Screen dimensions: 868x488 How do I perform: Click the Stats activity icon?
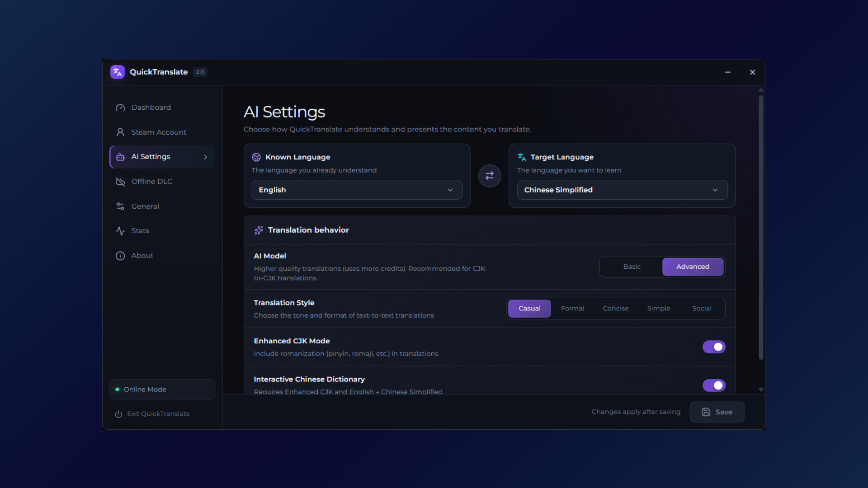[x=120, y=231]
